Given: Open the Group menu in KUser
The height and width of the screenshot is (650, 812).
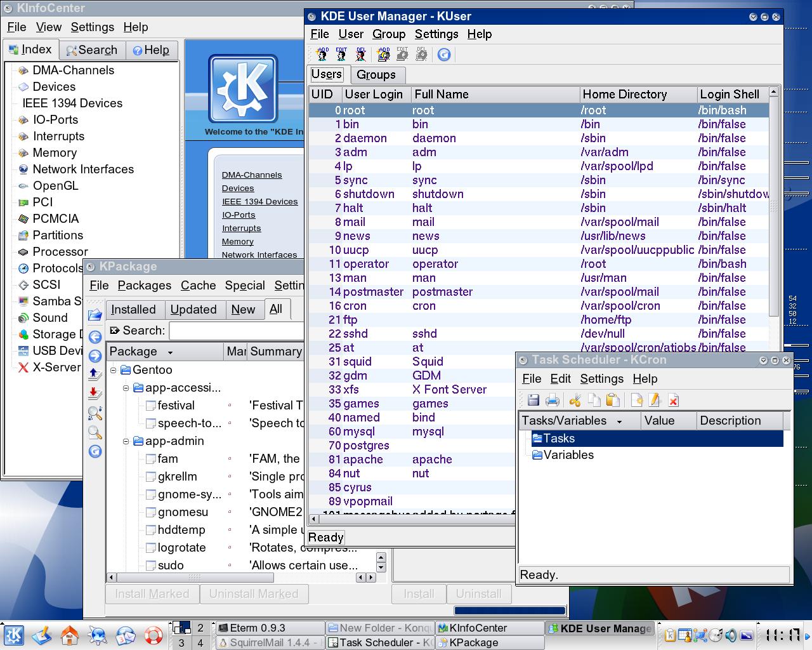Looking at the screenshot, I should click(388, 34).
